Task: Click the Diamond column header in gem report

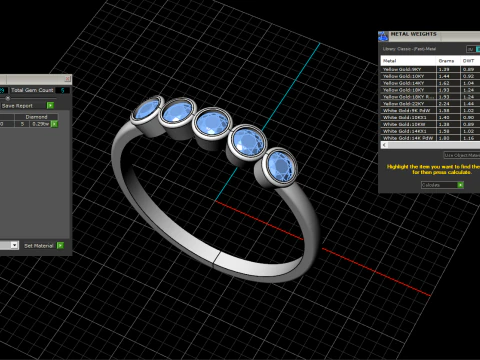Action: pyautogui.click(x=36, y=117)
